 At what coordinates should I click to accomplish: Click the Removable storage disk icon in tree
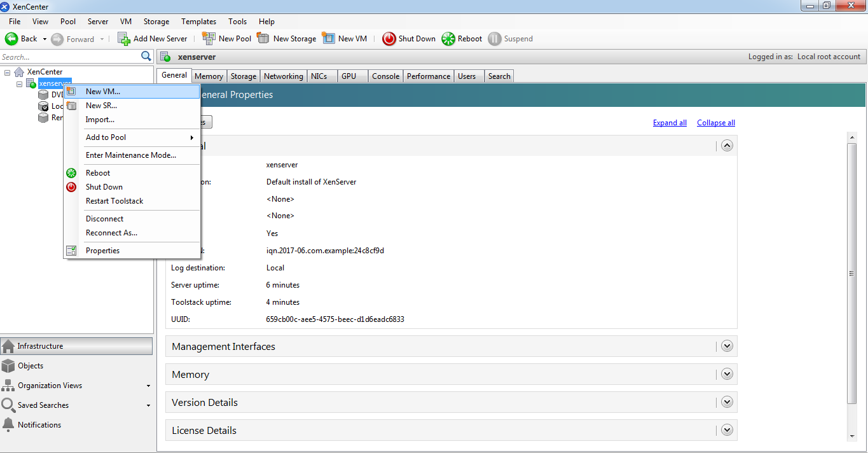43,118
